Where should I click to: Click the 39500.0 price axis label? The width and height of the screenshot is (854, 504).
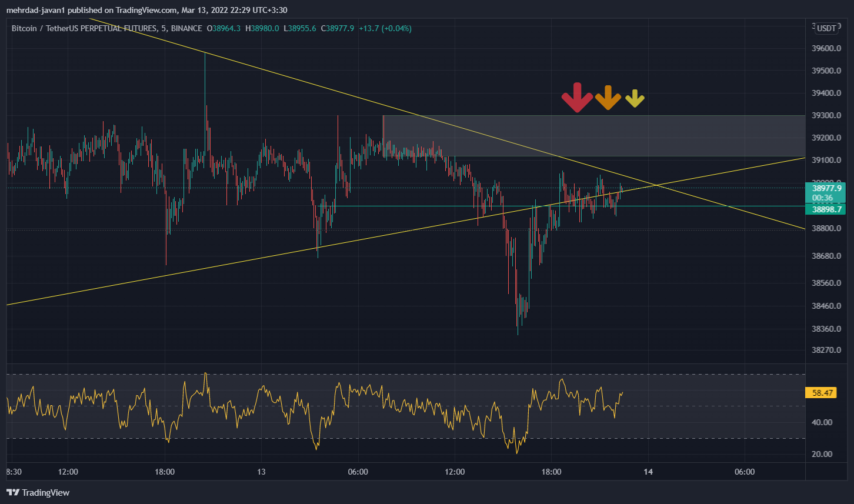pyautogui.click(x=826, y=71)
